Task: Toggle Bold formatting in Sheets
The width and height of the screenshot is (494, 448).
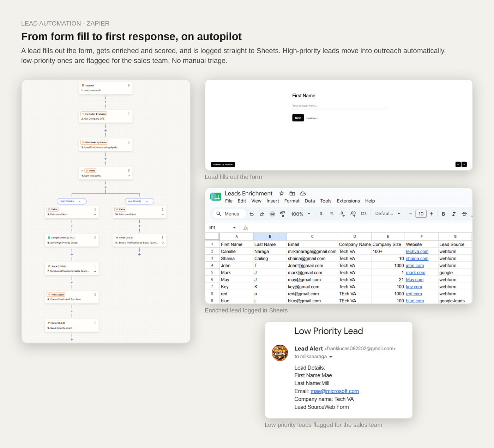Action: pyautogui.click(x=444, y=214)
